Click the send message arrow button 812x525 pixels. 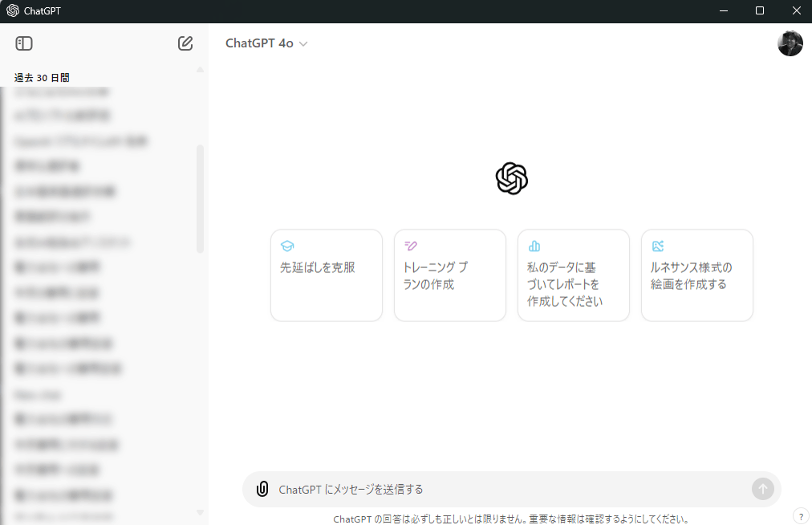763,489
